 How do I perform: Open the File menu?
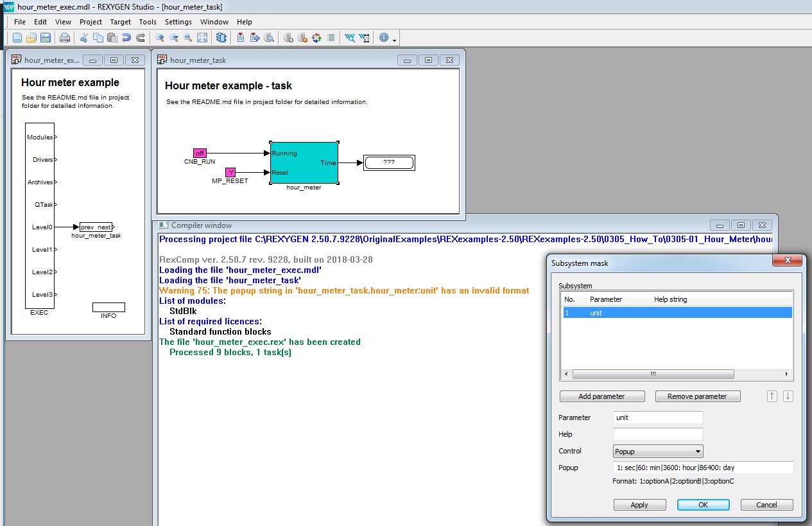[19, 22]
